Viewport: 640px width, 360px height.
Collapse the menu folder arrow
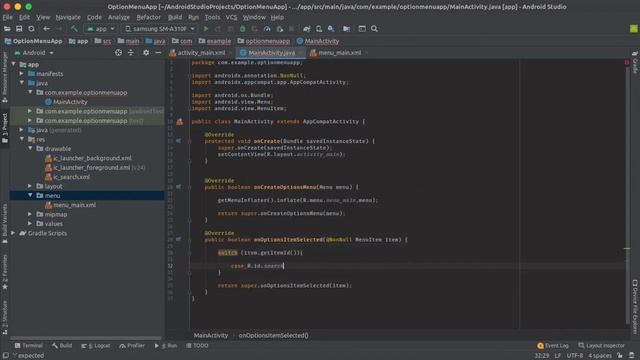30,196
